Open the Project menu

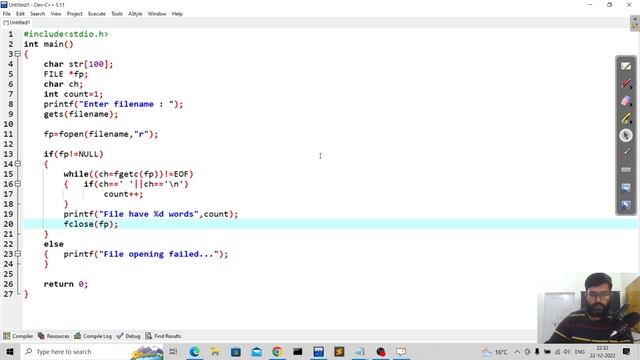coord(74,13)
